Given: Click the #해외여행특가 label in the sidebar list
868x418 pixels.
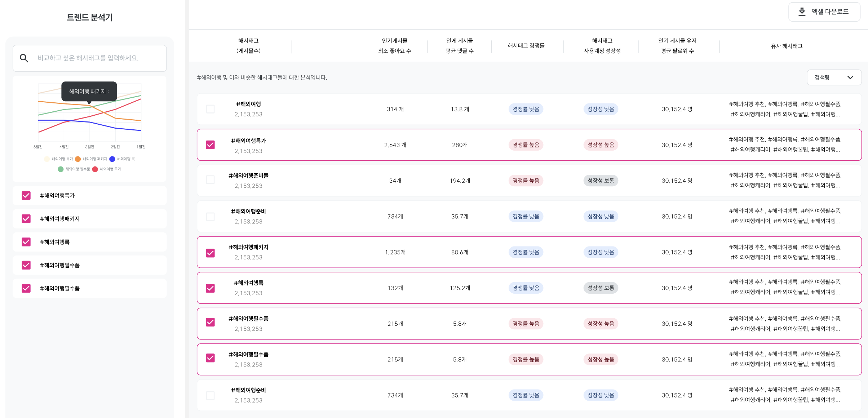Looking at the screenshot, I should click(57, 196).
